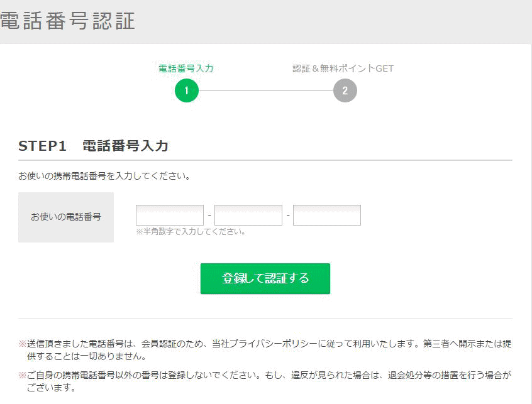Viewport: 532px width, 404px height.
Task: Select the 認証＆無料ポイントGET step label
Action: (343, 68)
